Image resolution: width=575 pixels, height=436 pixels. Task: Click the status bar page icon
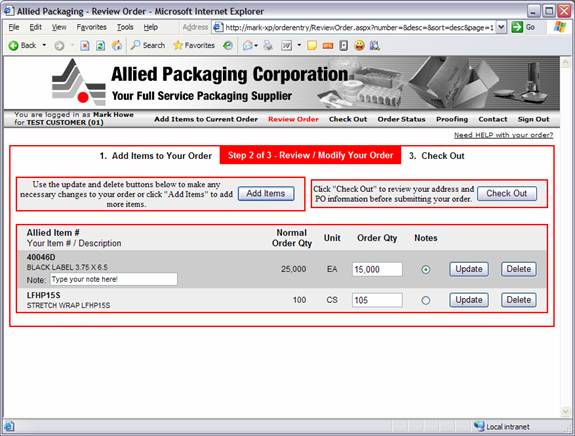coord(9,426)
